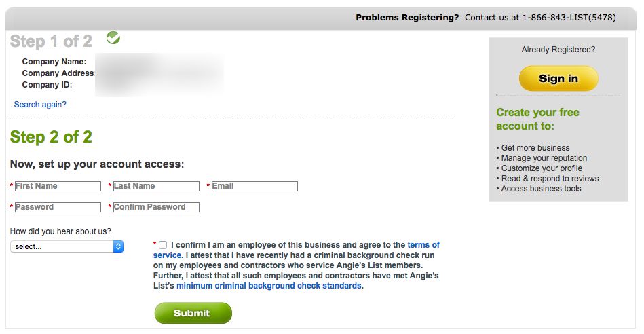Click the yellow Sign in button

(558, 79)
